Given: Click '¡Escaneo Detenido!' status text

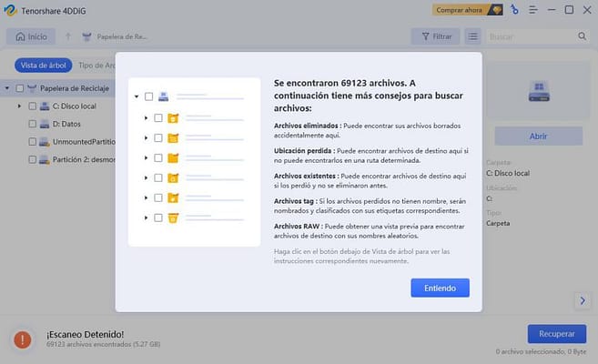Looking at the screenshot, I should pos(85,334).
